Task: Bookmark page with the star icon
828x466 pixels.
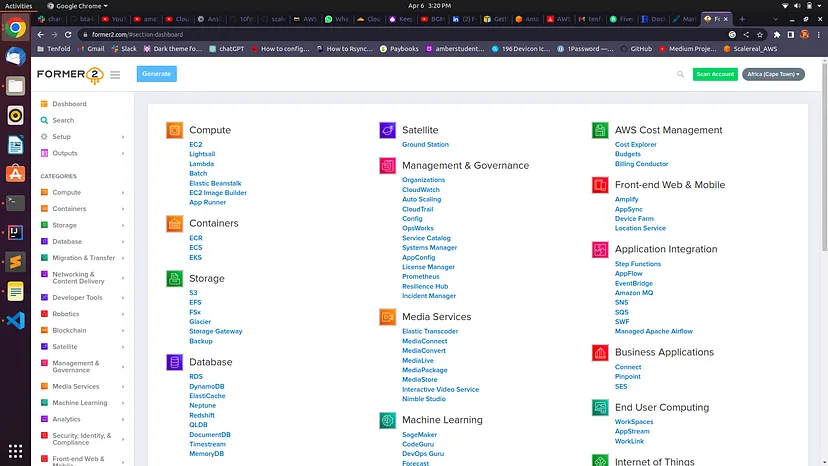Action: tap(759, 34)
